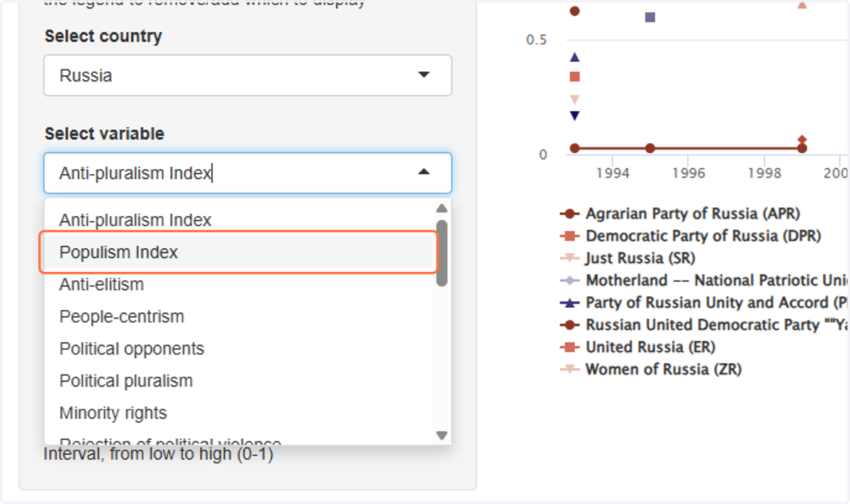The image size is (850, 504).
Task: Click the interval from low to high text
Action: click(x=159, y=453)
